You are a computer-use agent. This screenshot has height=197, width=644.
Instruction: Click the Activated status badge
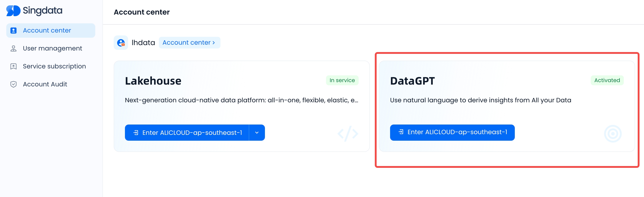(607, 80)
